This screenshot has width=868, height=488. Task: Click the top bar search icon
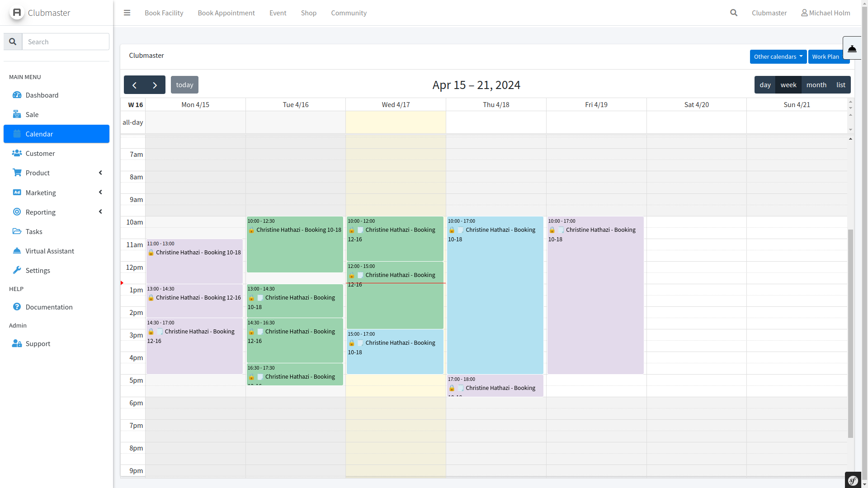[734, 13]
